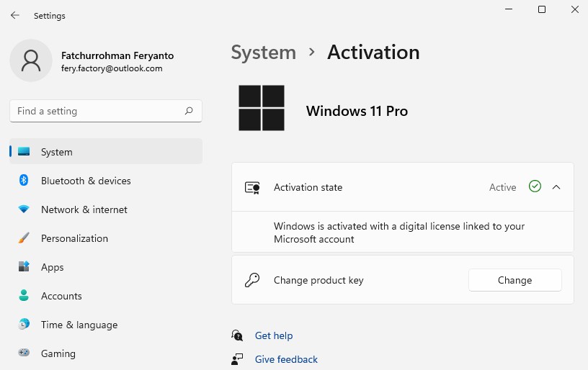Viewport: 588px width, 370px height.
Task: Open the Give feedback link
Action: coord(286,359)
